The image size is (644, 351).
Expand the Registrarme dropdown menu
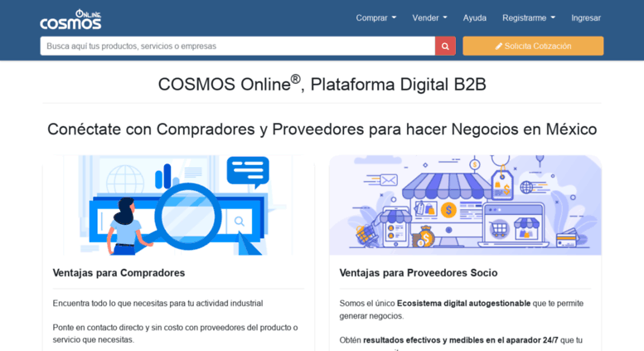coord(529,18)
